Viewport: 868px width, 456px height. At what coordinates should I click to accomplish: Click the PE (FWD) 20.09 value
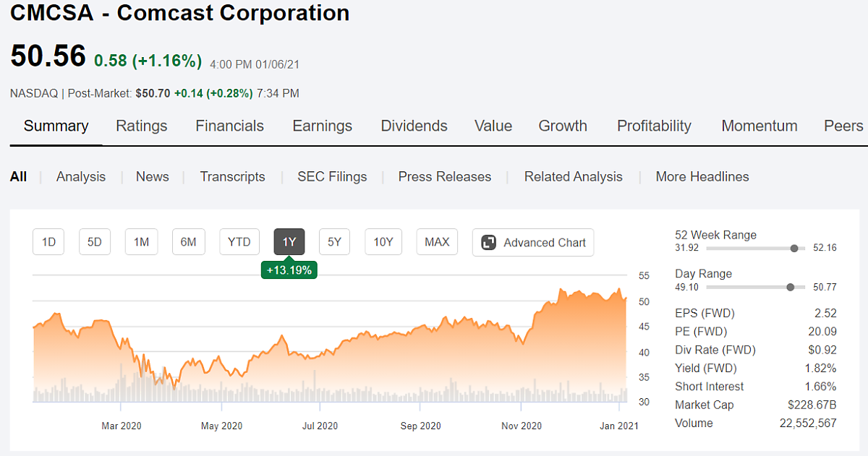tap(822, 332)
